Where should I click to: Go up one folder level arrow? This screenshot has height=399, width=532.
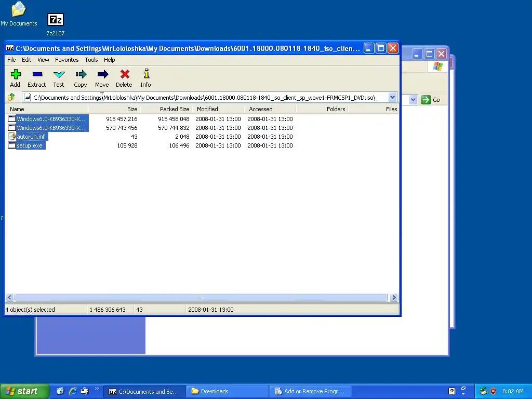[11, 97]
